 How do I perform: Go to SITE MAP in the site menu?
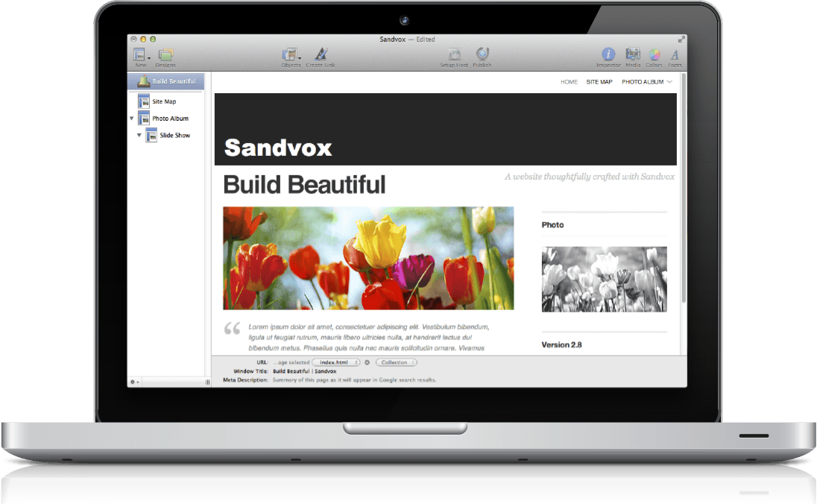click(599, 82)
